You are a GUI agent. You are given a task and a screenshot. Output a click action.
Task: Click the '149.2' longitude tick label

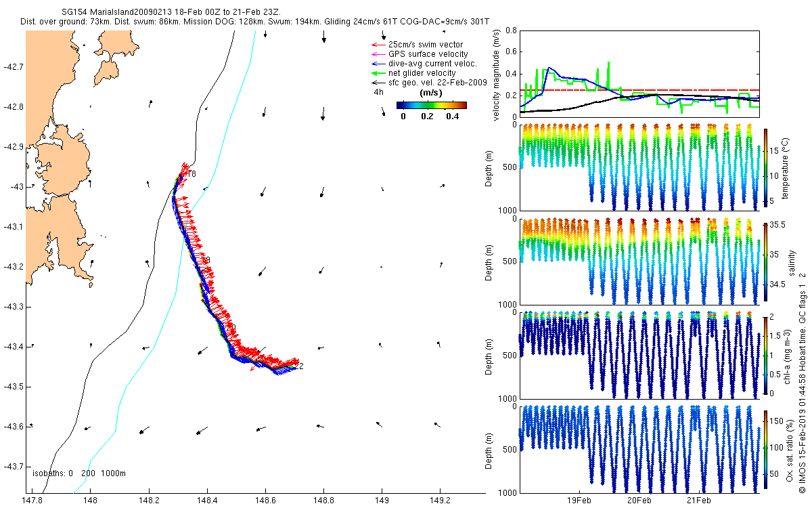click(x=440, y=501)
